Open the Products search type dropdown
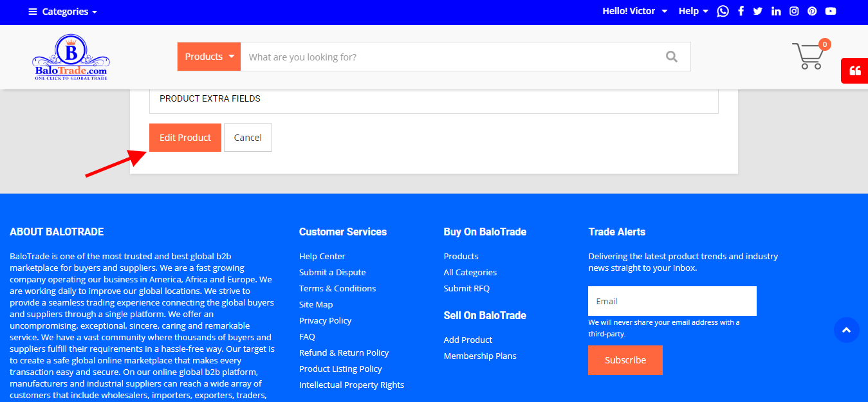 209,57
